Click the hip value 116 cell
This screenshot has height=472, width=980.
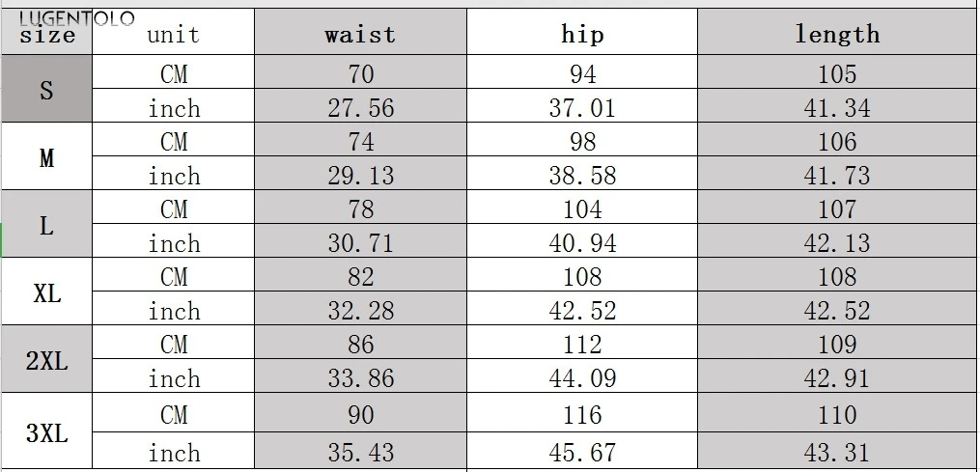(582, 415)
